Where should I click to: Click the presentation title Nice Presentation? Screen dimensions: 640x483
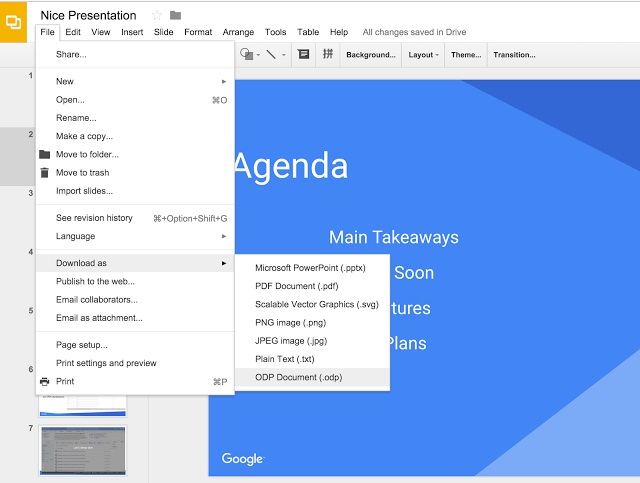pyautogui.click(x=88, y=15)
